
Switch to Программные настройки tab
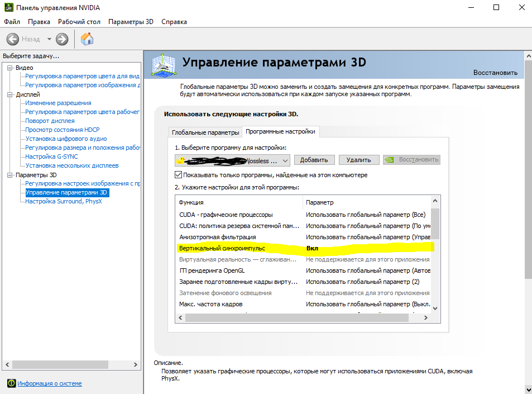click(x=280, y=131)
